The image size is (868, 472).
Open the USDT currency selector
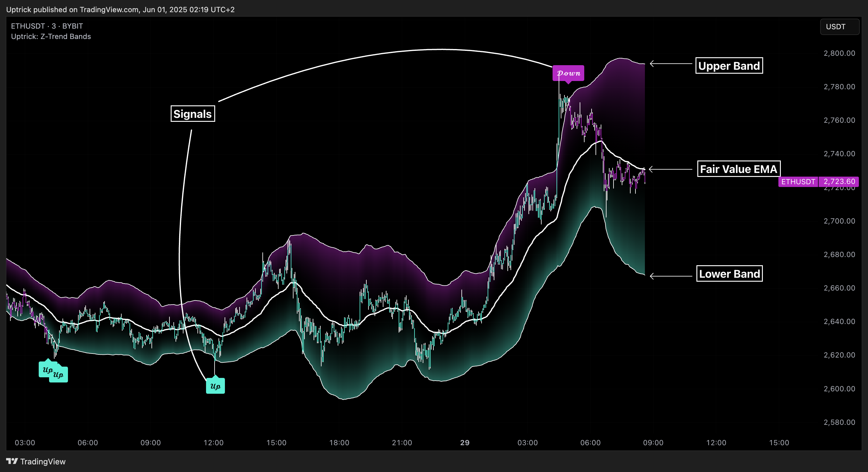[840, 26]
